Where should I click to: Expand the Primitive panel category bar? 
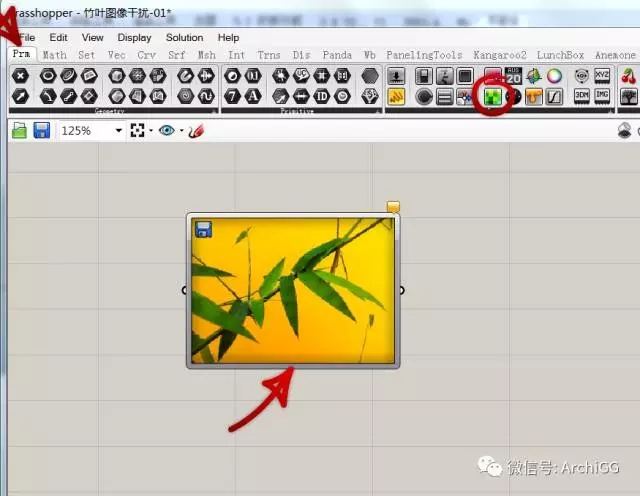pyautogui.click(x=302, y=111)
